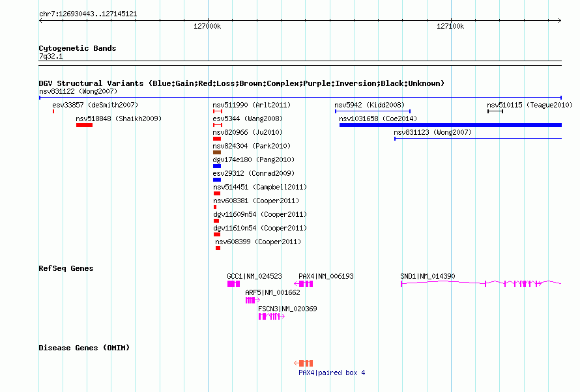Click the DGV Structural Variants track title
Viewport: 580px width, 392px height.
(x=242, y=83)
